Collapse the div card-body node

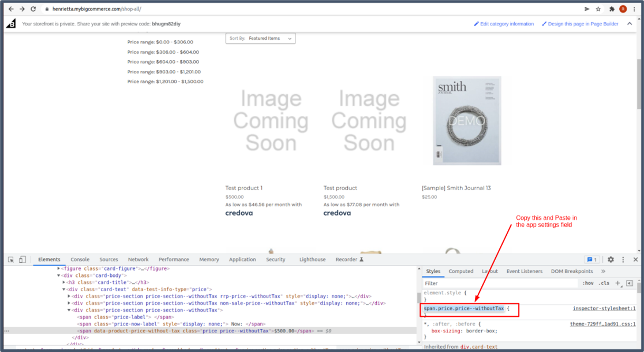click(59, 275)
